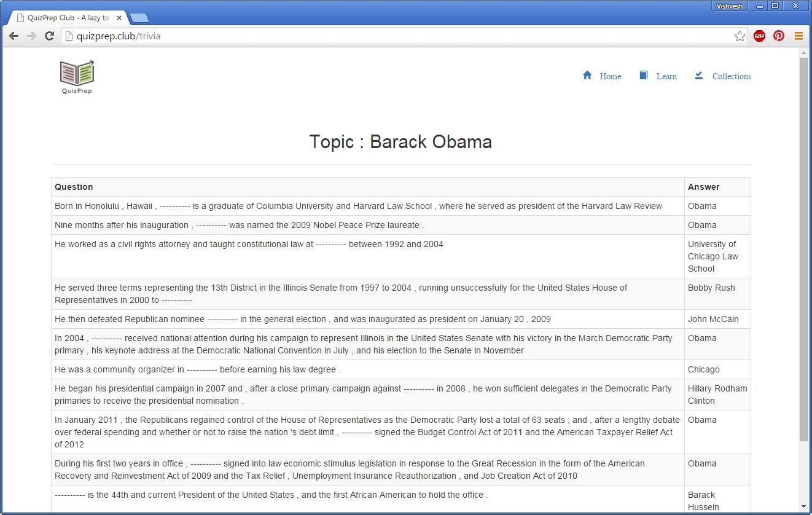Click the Nobel Peace Prize laureate question
Image resolution: width=812 pixels, height=515 pixels.
pyautogui.click(x=367, y=225)
